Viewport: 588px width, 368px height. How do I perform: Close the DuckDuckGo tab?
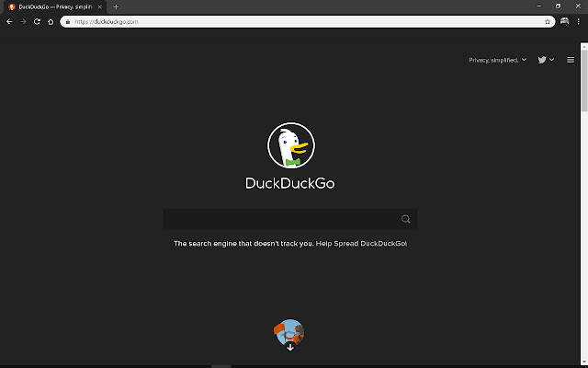click(x=99, y=6)
